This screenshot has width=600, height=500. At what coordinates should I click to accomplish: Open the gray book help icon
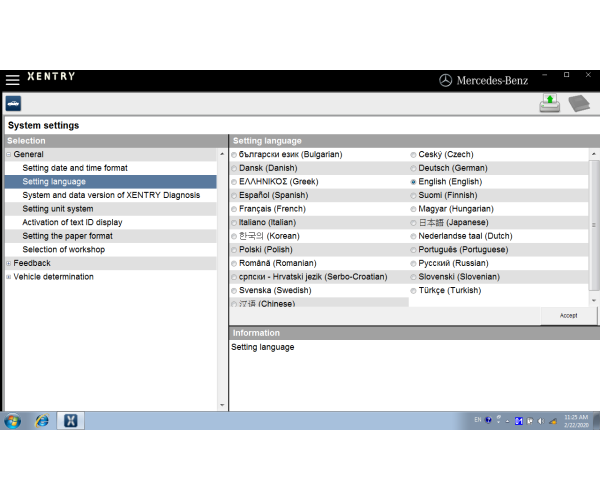[579, 103]
